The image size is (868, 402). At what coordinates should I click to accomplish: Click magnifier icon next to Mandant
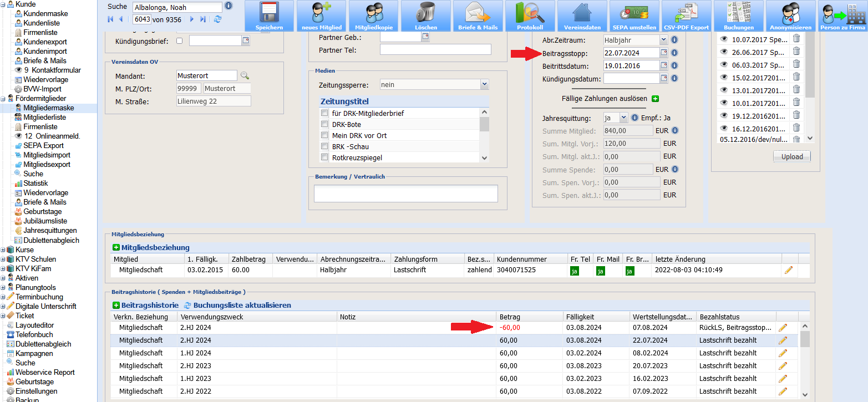[x=245, y=75]
